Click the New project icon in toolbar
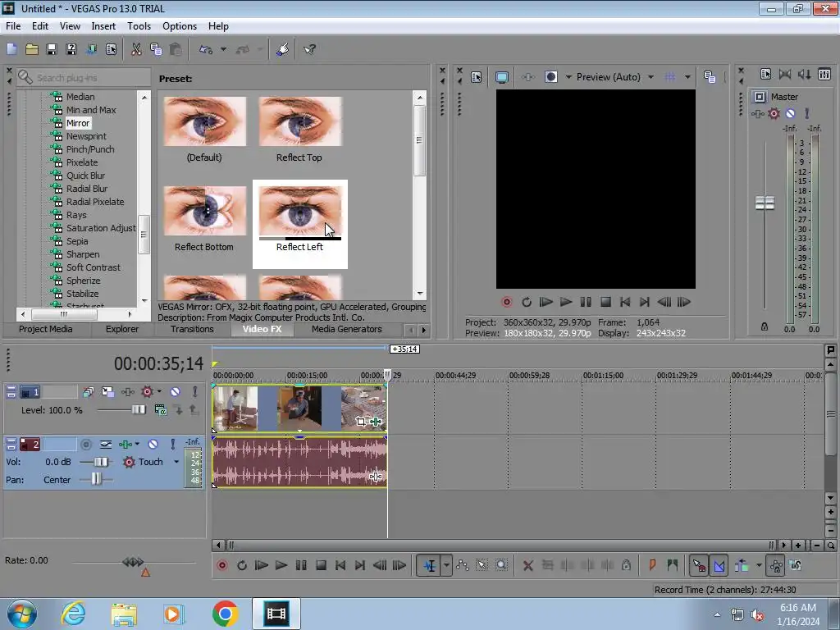The height and width of the screenshot is (630, 840). (11, 49)
